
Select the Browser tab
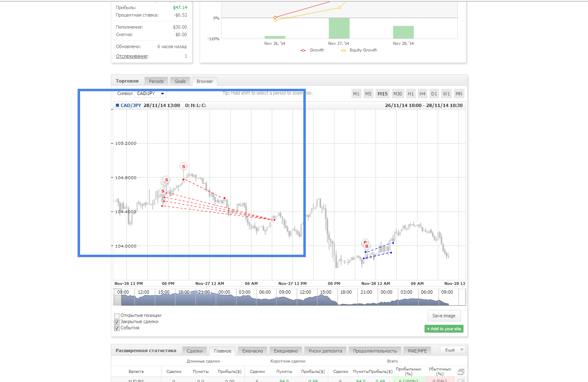[205, 81]
